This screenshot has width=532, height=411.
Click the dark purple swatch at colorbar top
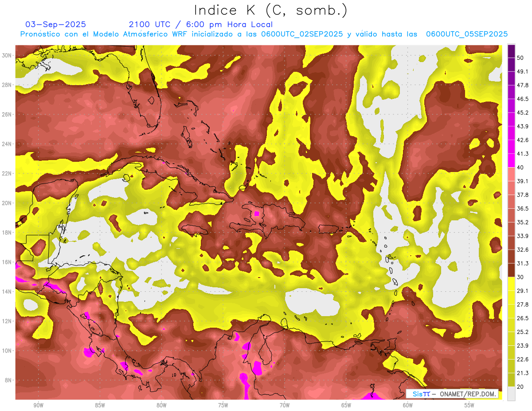click(x=511, y=51)
